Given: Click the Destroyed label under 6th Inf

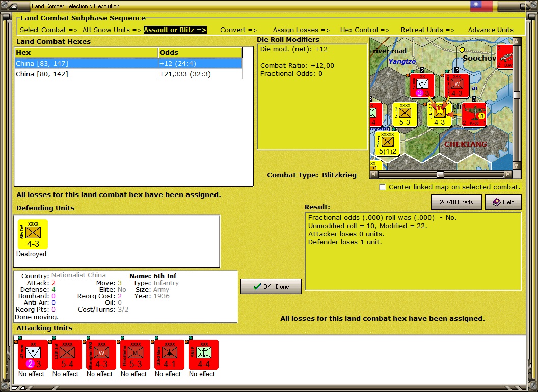Looking at the screenshot, I should click(31, 254).
